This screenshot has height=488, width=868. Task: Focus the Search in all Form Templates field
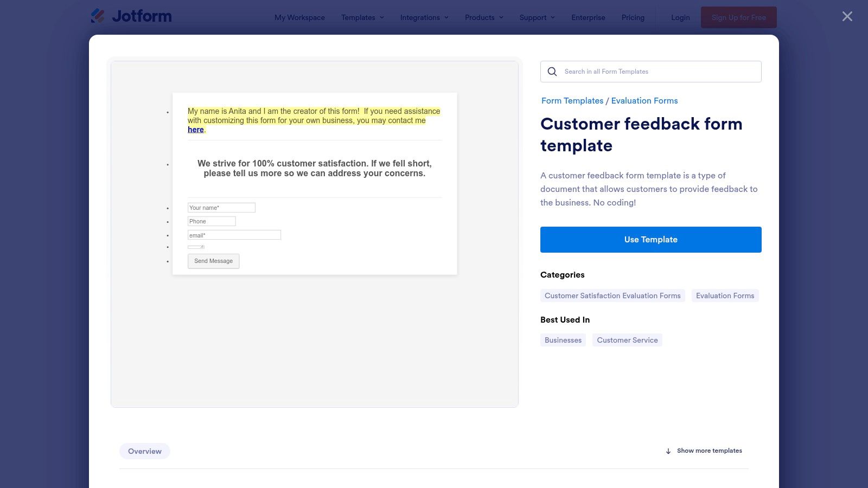(x=659, y=72)
